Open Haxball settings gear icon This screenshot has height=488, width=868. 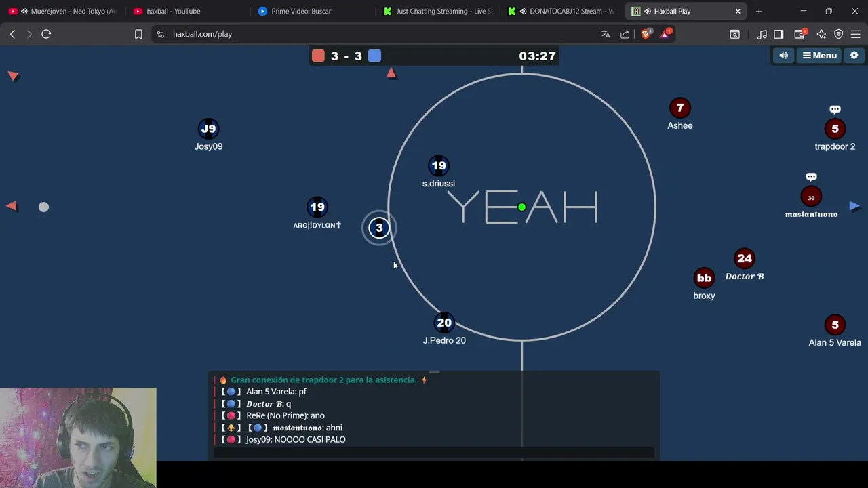[854, 56]
